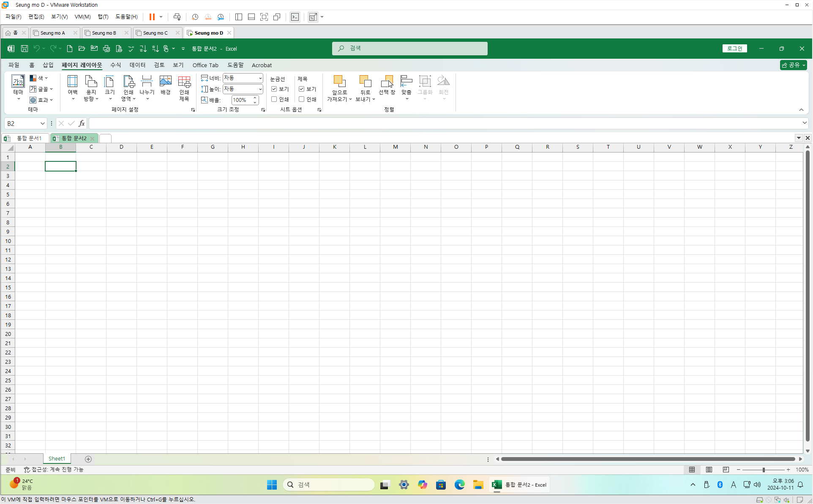Expand the Name Box dropdown arrow
Viewport: 813px width, 504px height.
42,123
